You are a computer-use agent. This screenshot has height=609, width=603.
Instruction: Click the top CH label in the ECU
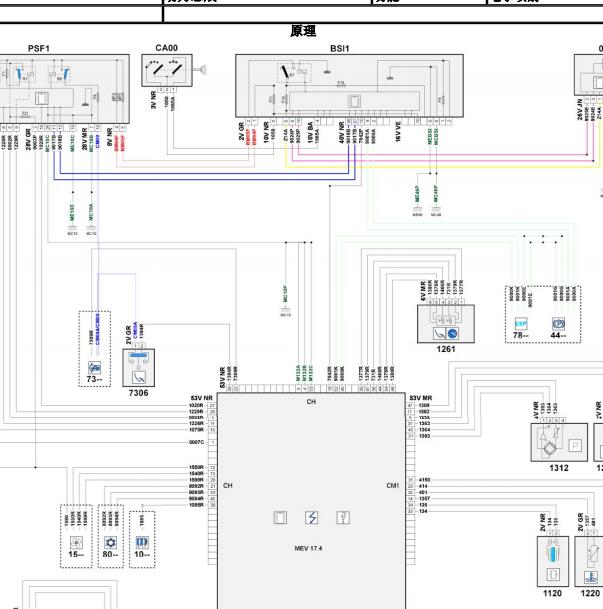click(x=311, y=402)
